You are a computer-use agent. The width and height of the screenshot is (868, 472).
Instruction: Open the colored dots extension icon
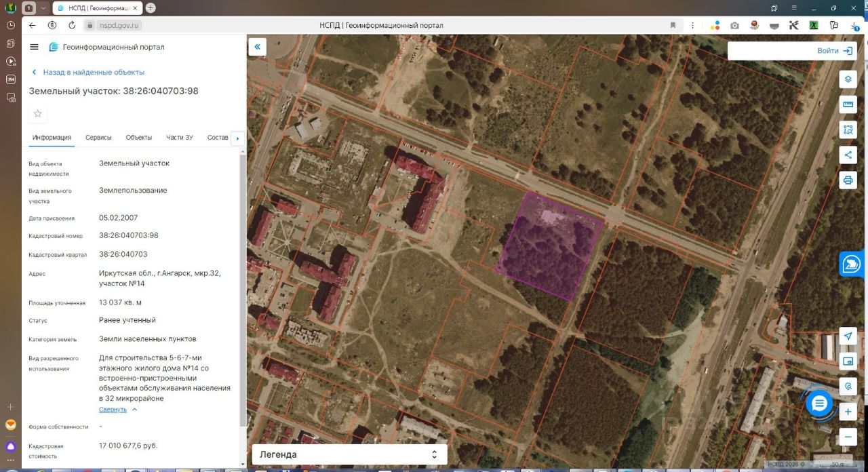715,25
